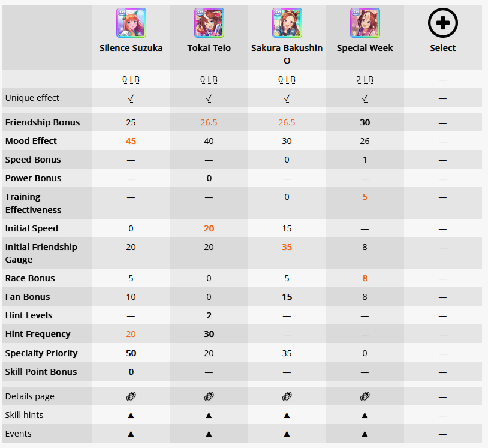Screen dimensions: 488x448
Task: Open Tokai Teio details page link icon
Action: pos(209,396)
